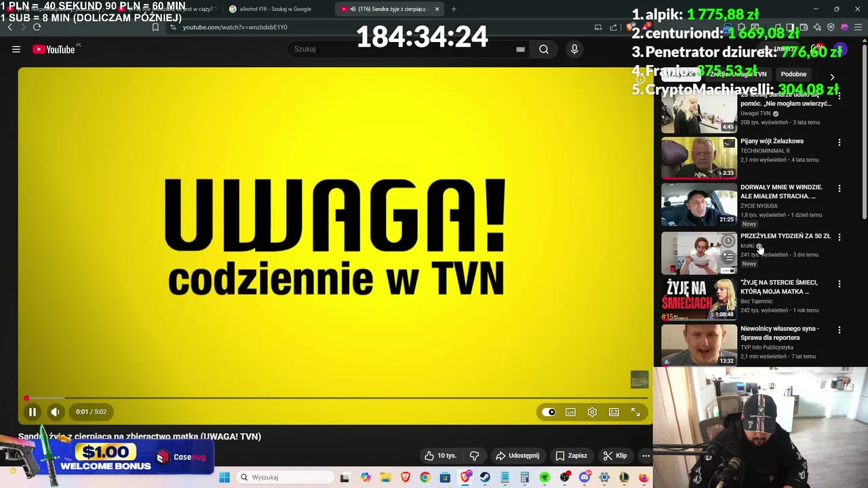Viewport: 868px width, 488px height.
Task: Open the browser main hamburger menu
Action: click(858, 27)
